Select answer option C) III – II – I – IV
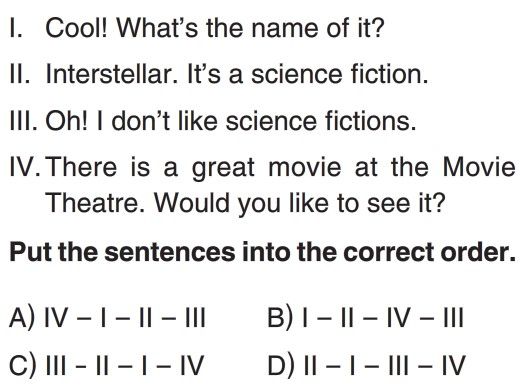 point(107,365)
